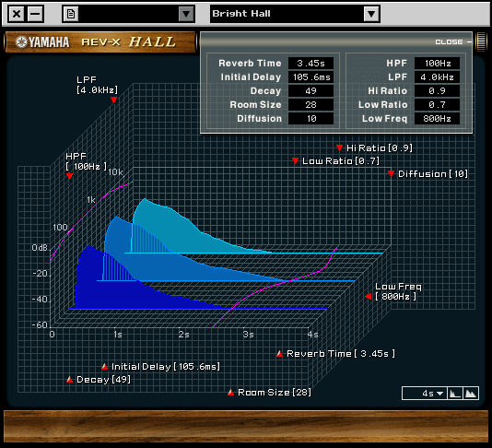
Task: Open the preset file icon menu
Action: click(71, 14)
